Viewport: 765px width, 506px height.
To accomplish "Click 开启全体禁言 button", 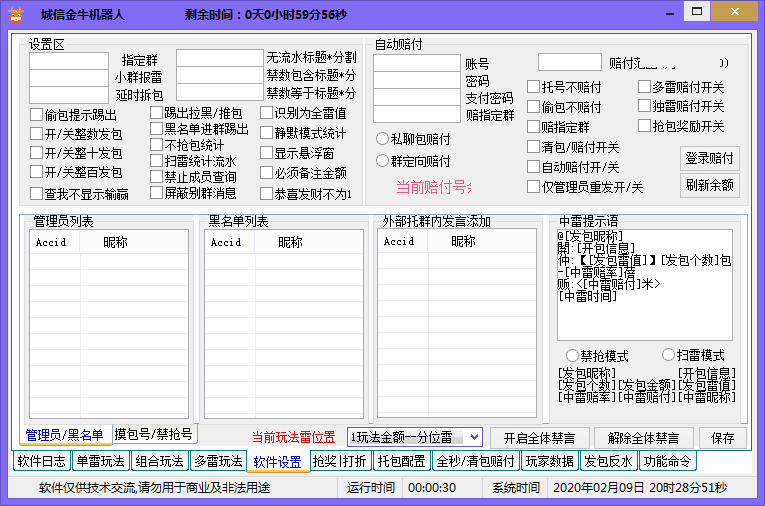I will (540, 438).
